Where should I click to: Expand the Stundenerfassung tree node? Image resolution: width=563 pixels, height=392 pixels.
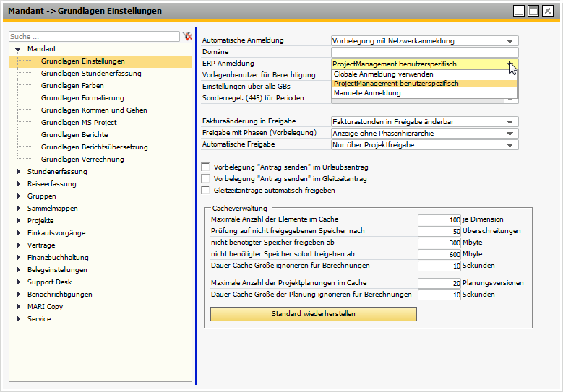tap(19, 172)
